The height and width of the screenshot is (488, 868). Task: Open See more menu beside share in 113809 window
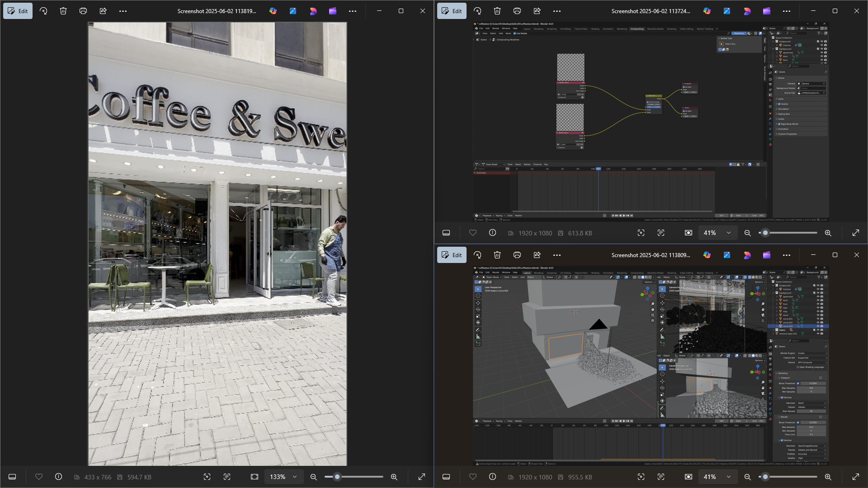[557, 255]
